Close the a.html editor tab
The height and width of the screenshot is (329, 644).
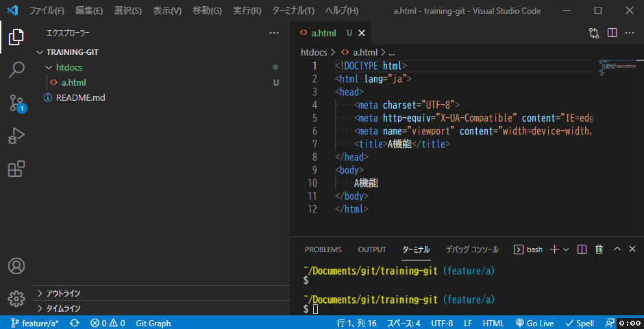click(x=362, y=34)
